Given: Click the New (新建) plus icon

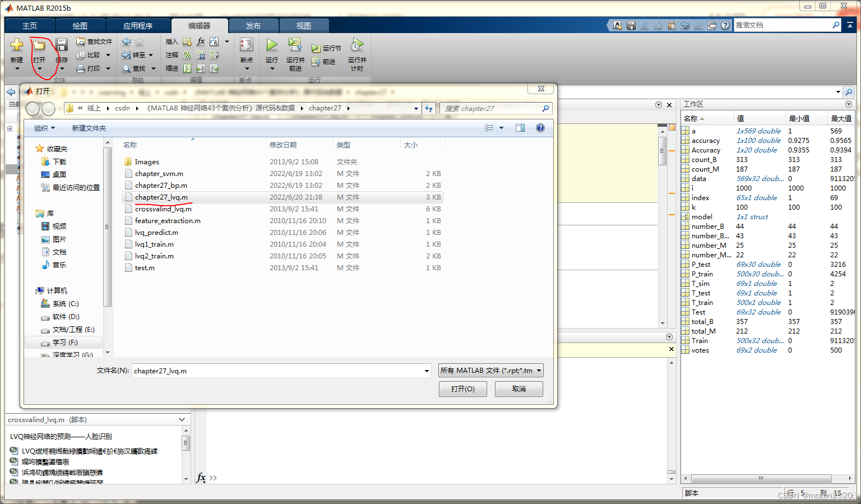Looking at the screenshot, I should (17, 45).
